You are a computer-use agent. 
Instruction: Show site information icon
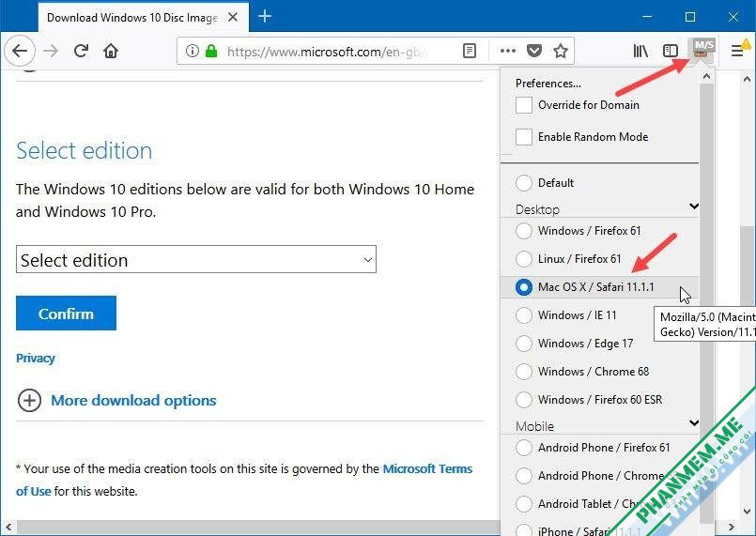coord(192,51)
